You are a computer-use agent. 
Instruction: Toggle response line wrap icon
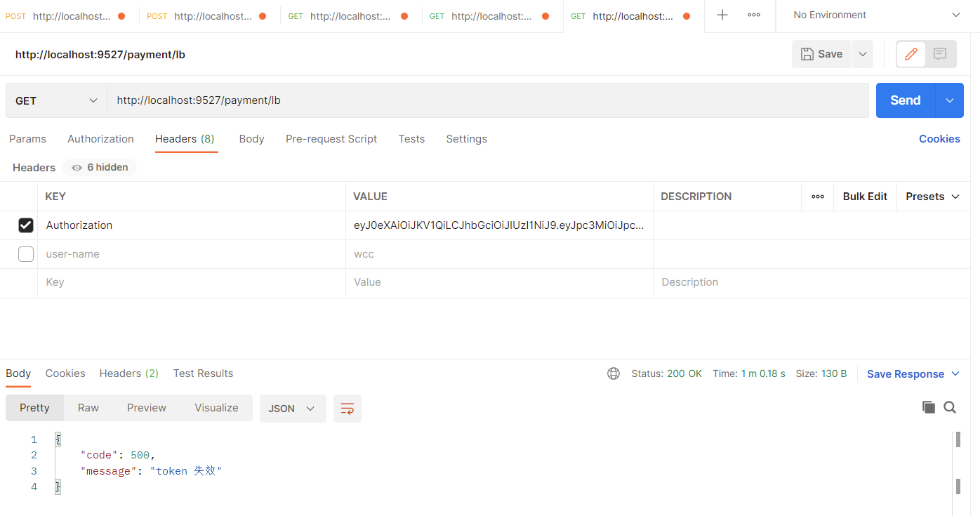coord(347,409)
